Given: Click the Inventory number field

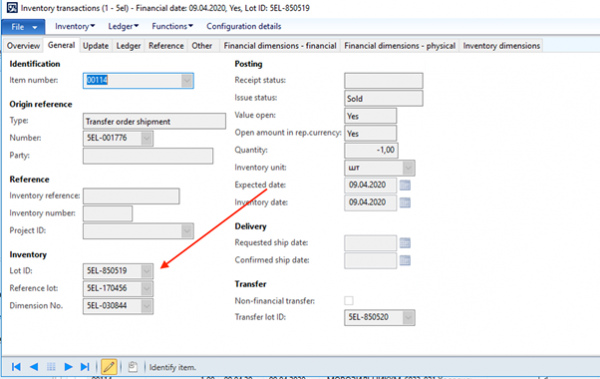Looking at the screenshot, I should [108, 214].
